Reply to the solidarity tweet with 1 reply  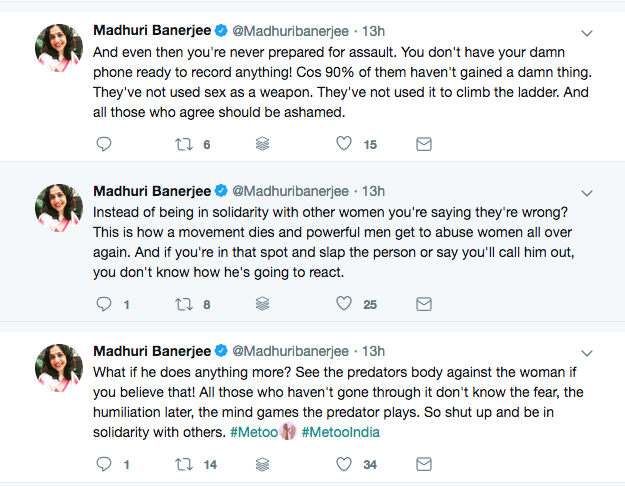coord(103,304)
